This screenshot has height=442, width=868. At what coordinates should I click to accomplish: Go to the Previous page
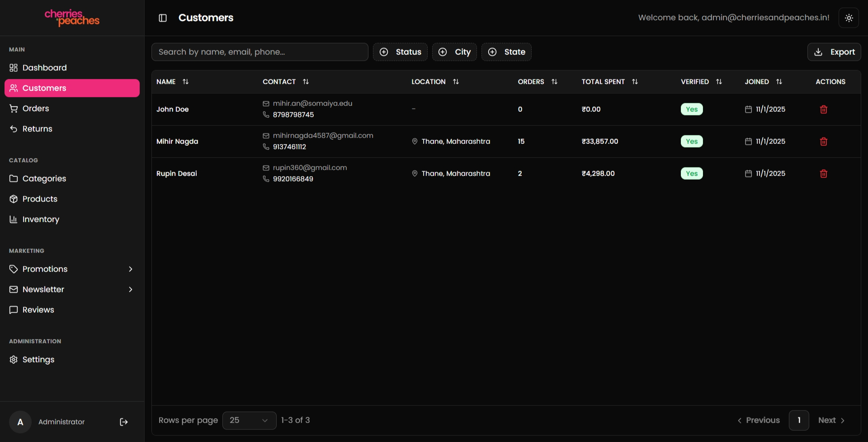click(758, 420)
